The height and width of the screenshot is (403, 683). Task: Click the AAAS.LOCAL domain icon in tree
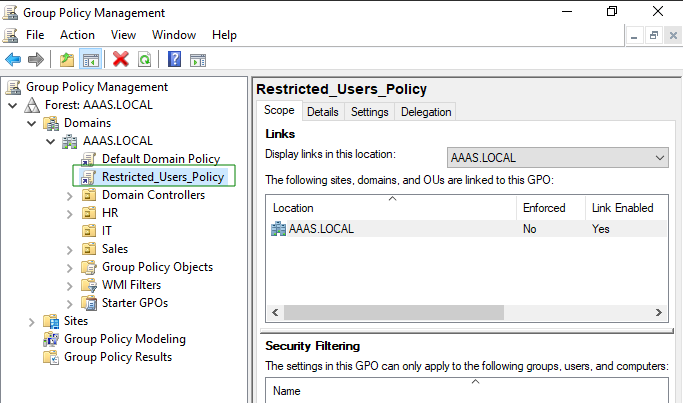(x=70, y=141)
